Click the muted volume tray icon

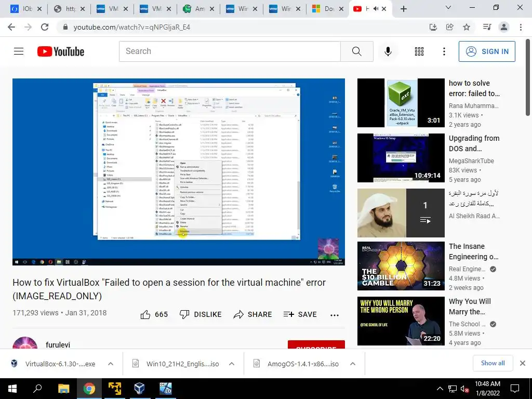click(x=465, y=389)
